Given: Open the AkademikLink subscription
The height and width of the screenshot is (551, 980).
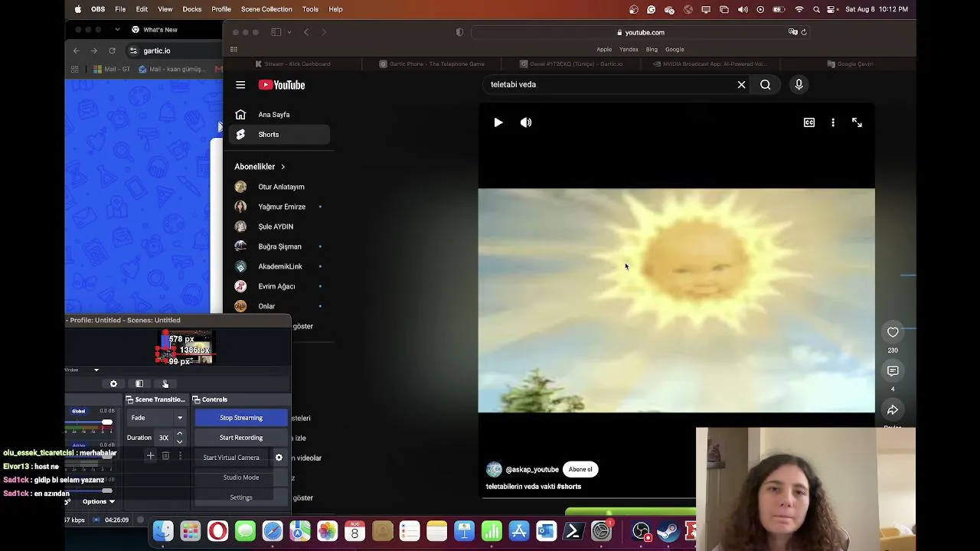Looking at the screenshot, I should point(279,266).
